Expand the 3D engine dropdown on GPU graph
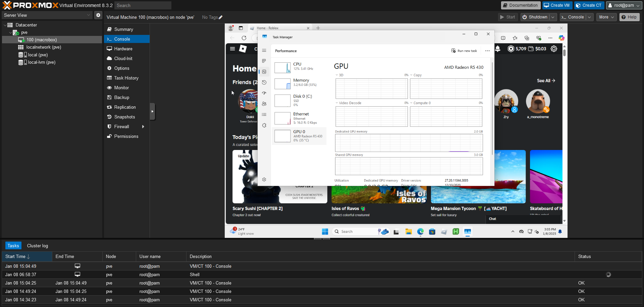 point(337,75)
